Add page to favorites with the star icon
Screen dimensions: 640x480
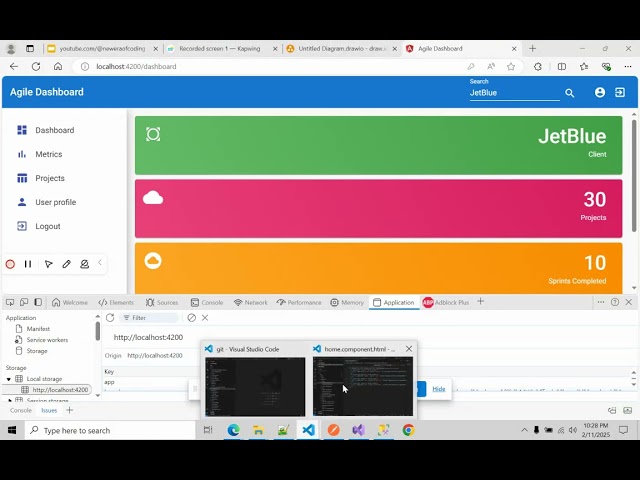[x=511, y=67]
